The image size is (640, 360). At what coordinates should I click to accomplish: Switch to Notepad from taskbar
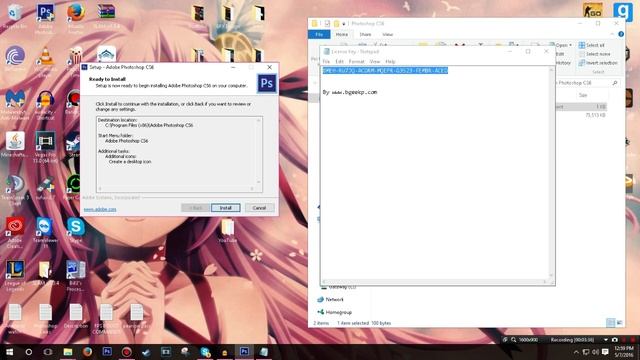coord(264,352)
